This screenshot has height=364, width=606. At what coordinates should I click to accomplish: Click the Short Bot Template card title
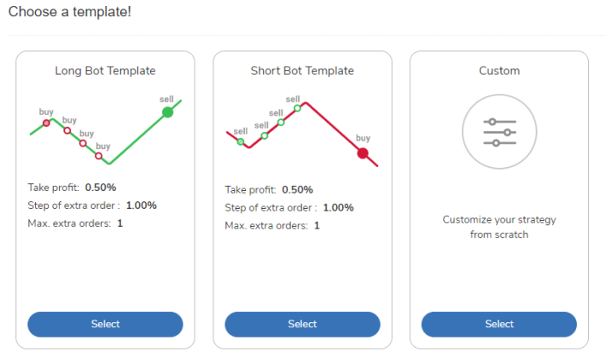tap(302, 71)
